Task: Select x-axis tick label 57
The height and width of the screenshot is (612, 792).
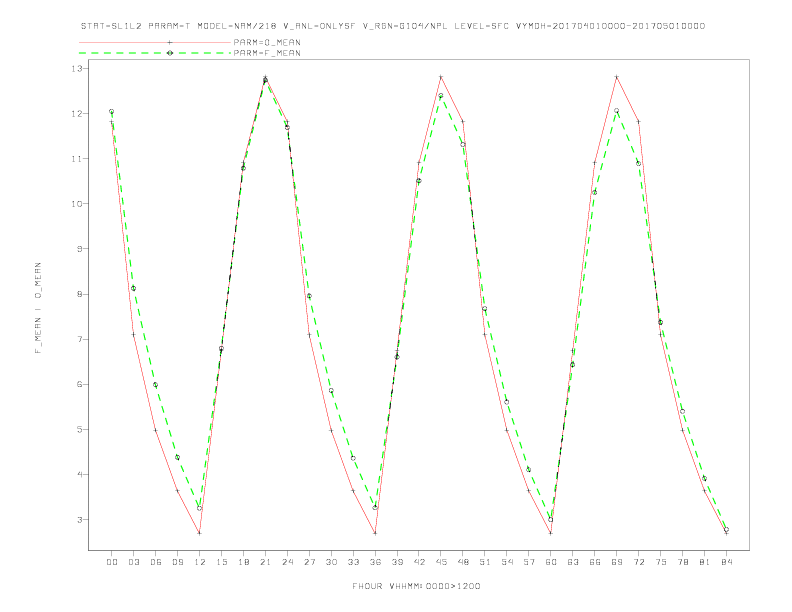Action: click(529, 562)
